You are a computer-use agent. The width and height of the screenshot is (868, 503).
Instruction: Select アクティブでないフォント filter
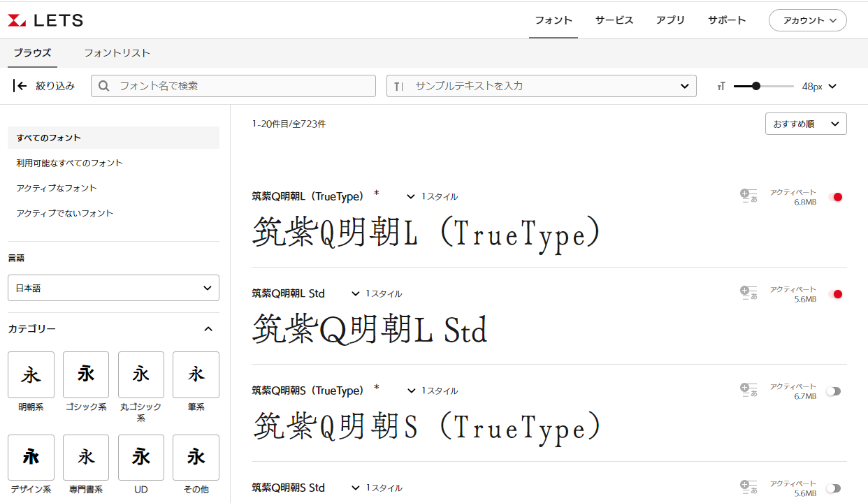point(65,213)
